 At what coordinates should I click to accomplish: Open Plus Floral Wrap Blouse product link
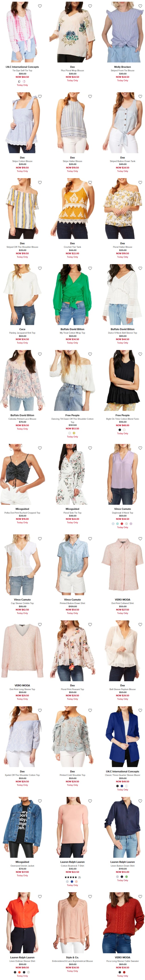[x=72, y=70]
